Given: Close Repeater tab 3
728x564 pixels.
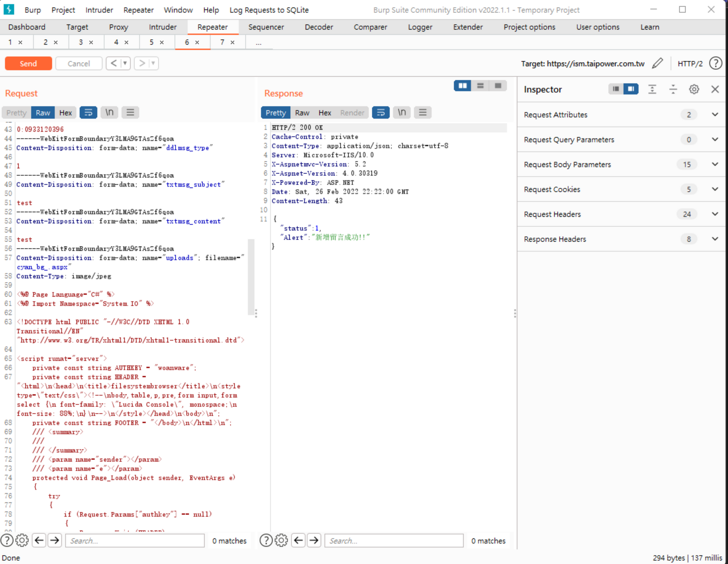Looking at the screenshot, I should [91, 43].
